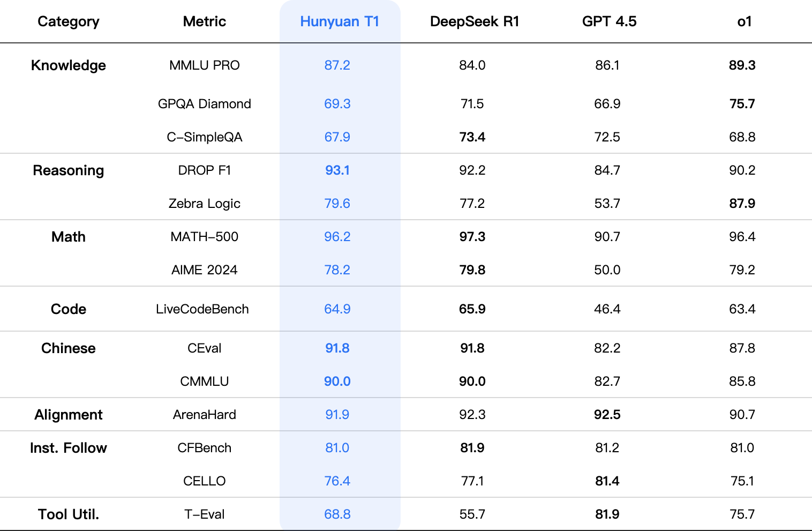
Task: Click GPT 4.5's CELLO score 81.4
Action: point(607,481)
